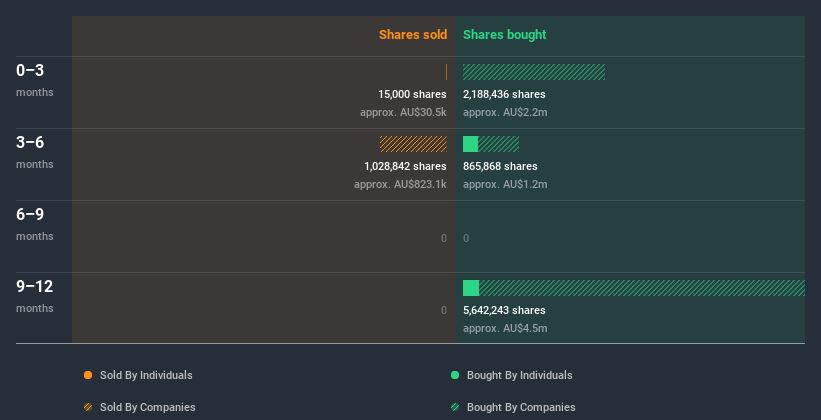Click the hatched Bought By Companies legend icon

455,407
